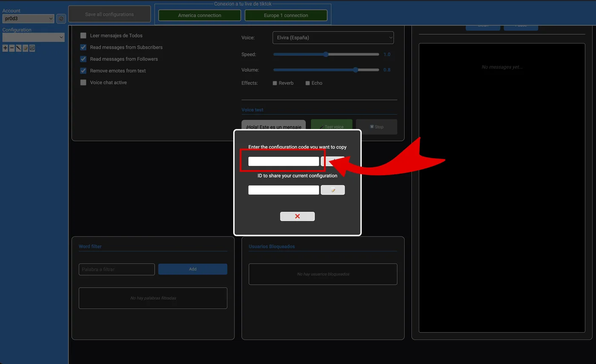Open the Account dropdown showing pr0d3
The image size is (596, 364).
(28, 19)
